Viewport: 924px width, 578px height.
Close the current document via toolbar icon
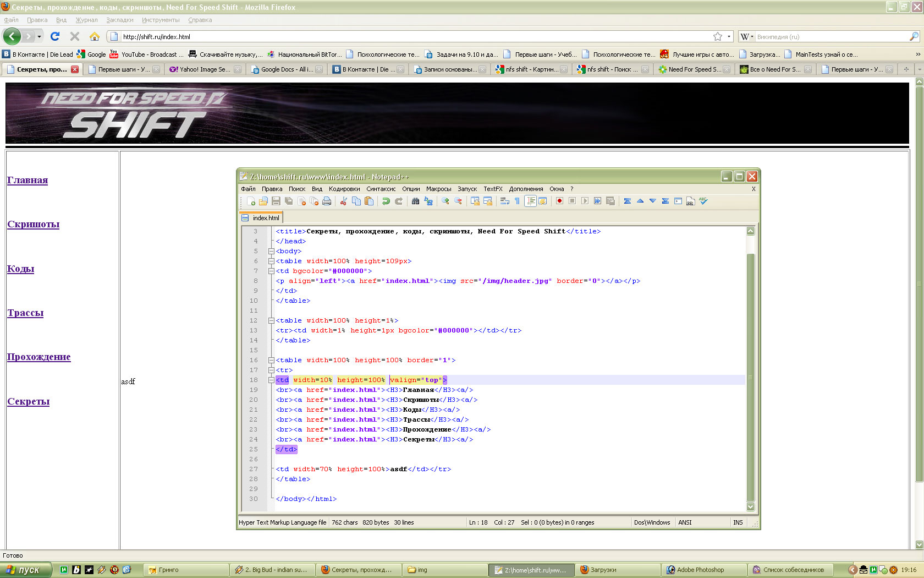click(301, 201)
